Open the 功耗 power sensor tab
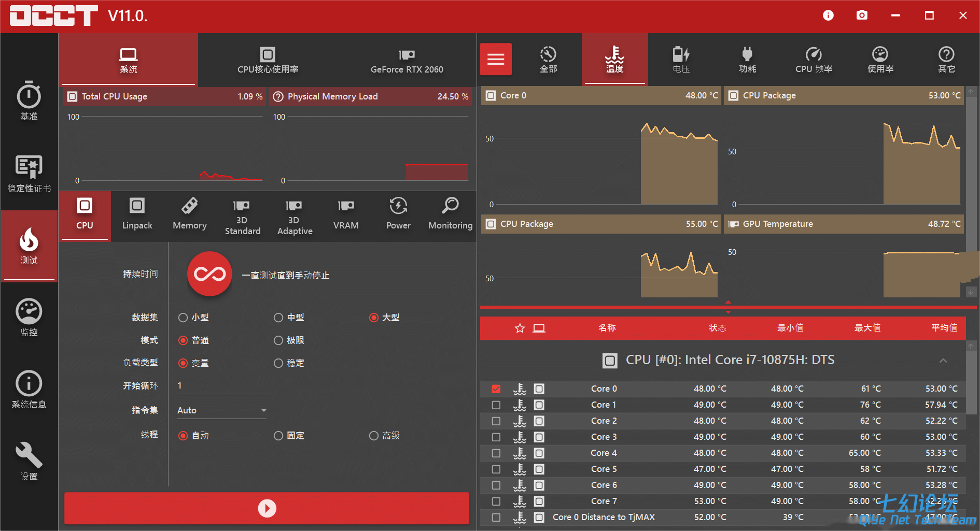Image resolution: width=980 pixels, height=531 pixels. click(x=747, y=59)
